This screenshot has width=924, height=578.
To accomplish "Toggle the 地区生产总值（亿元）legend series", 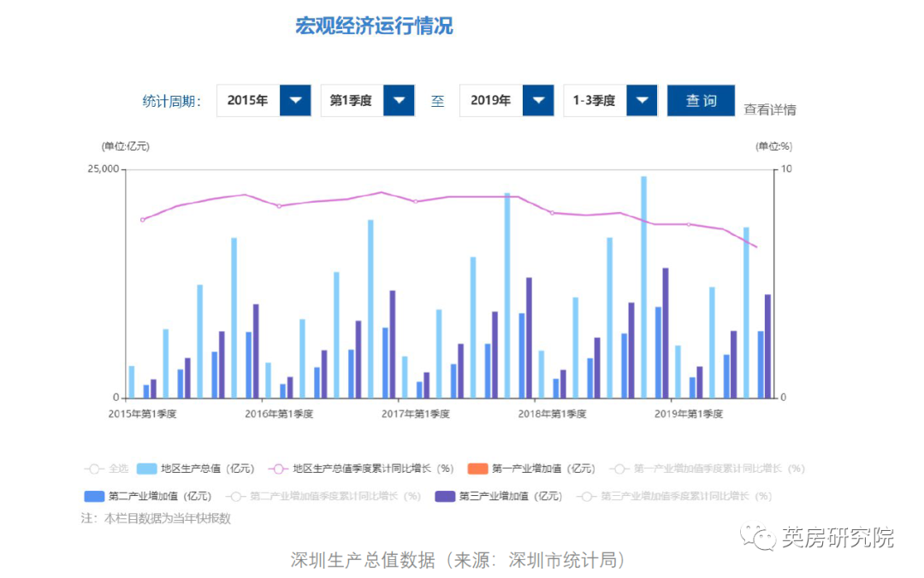I will pos(195,469).
